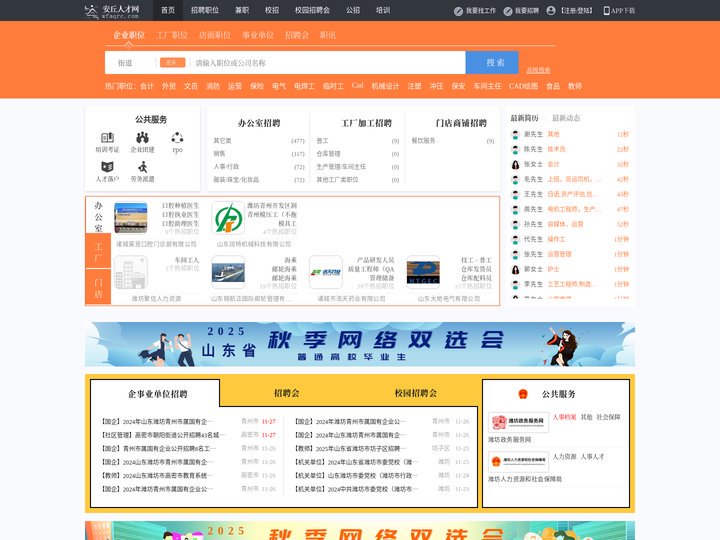Viewport: 720px width, 540px height.
Task: Switch to the yellow 招聘会 tab
Action: pos(287,393)
